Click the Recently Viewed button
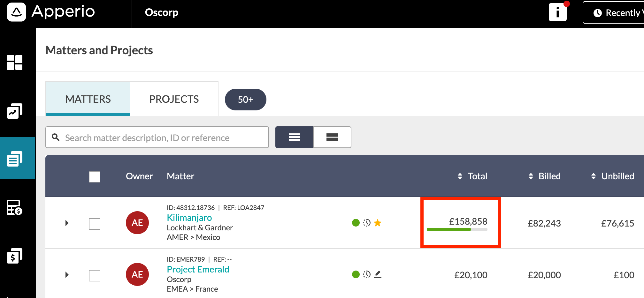644x298 pixels. click(x=614, y=13)
